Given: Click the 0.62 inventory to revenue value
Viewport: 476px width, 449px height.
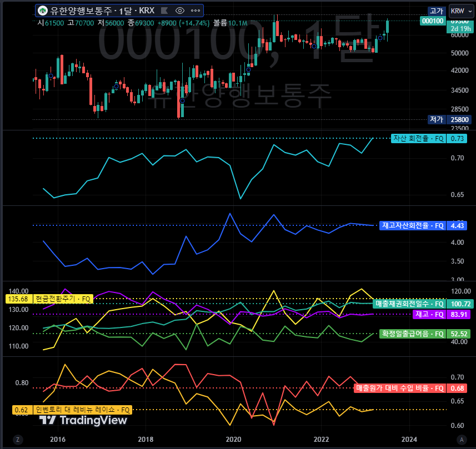Looking at the screenshot, I should 22,410.
